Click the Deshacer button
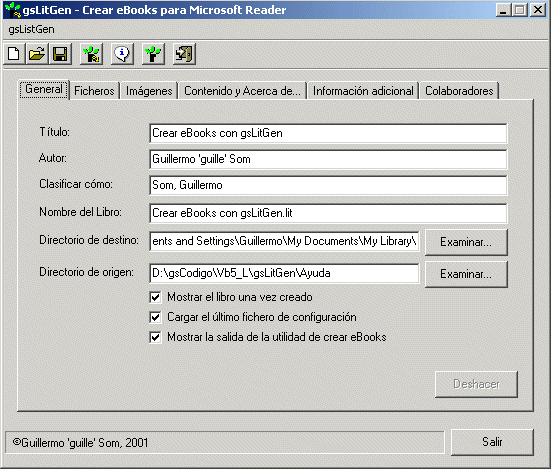This screenshot has width=551, height=469. point(476,384)
